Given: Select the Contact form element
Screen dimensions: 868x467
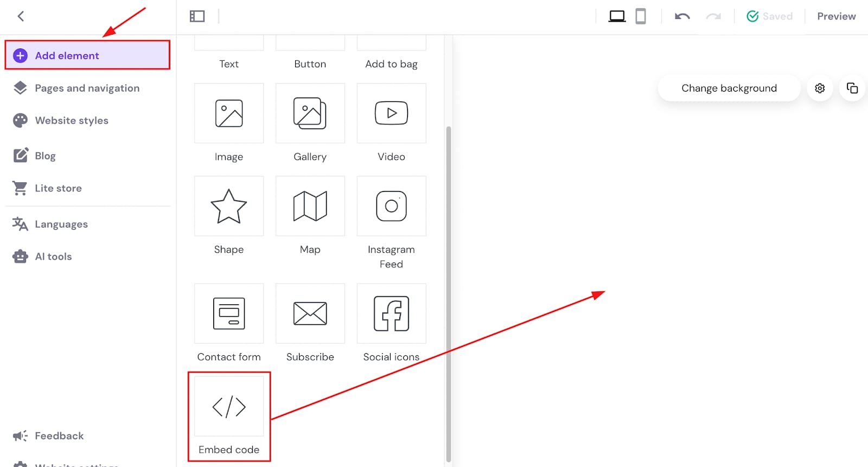Looking at the screenshot, I should click(228, 314).
